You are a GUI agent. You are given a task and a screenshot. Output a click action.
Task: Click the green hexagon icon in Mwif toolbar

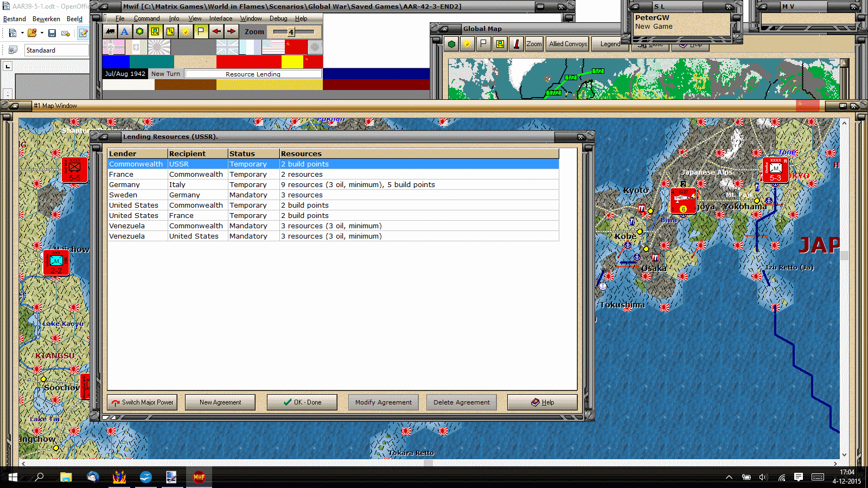tap(140, 31)
